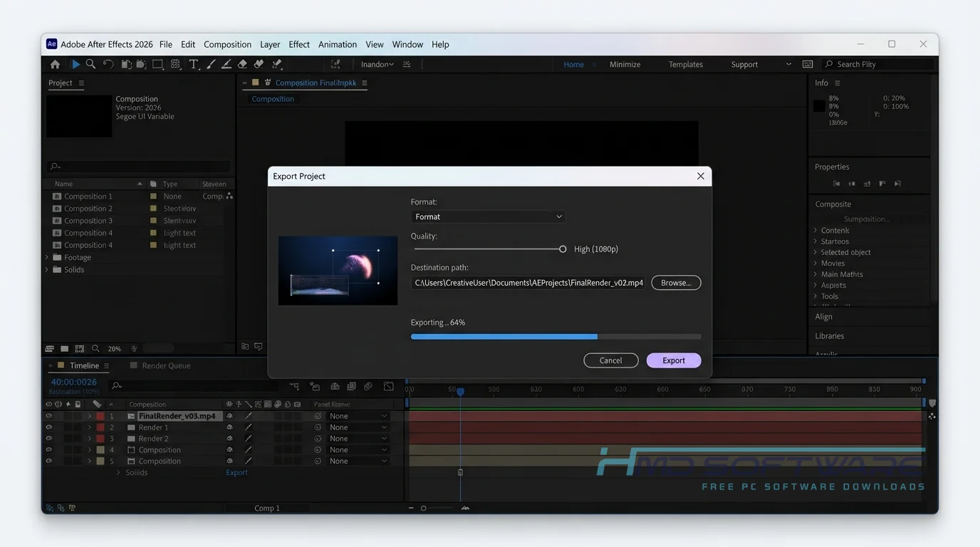
Task: Open the Effect menu
Action: (299, 44)
